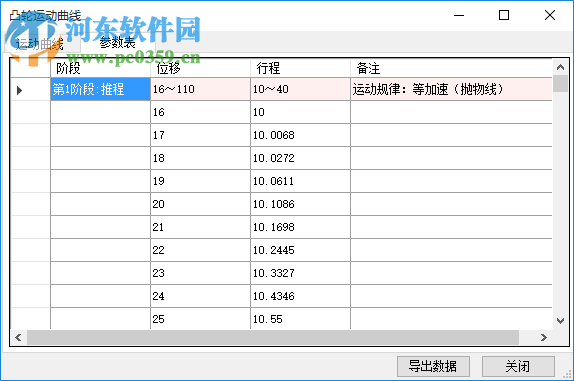The image size is (574, 381).
Task: Click the horizontal scrollbar right arrow
Action: [x=544, y=337]
